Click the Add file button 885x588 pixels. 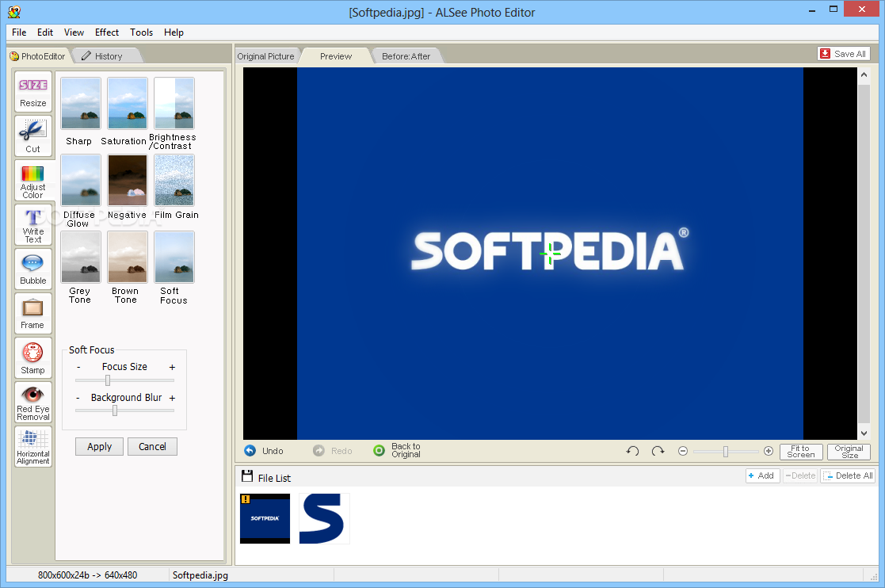pos(762,475)
